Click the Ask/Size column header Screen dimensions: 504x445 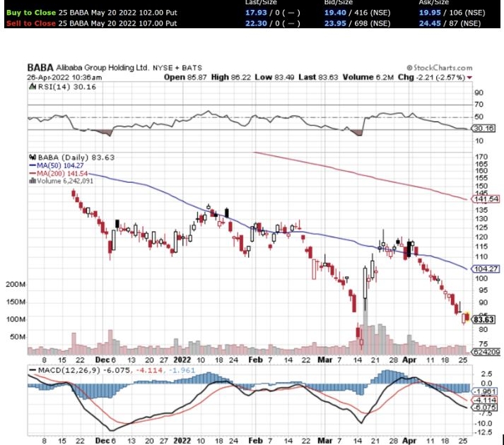pyautogui.click(x=435, y=3)
